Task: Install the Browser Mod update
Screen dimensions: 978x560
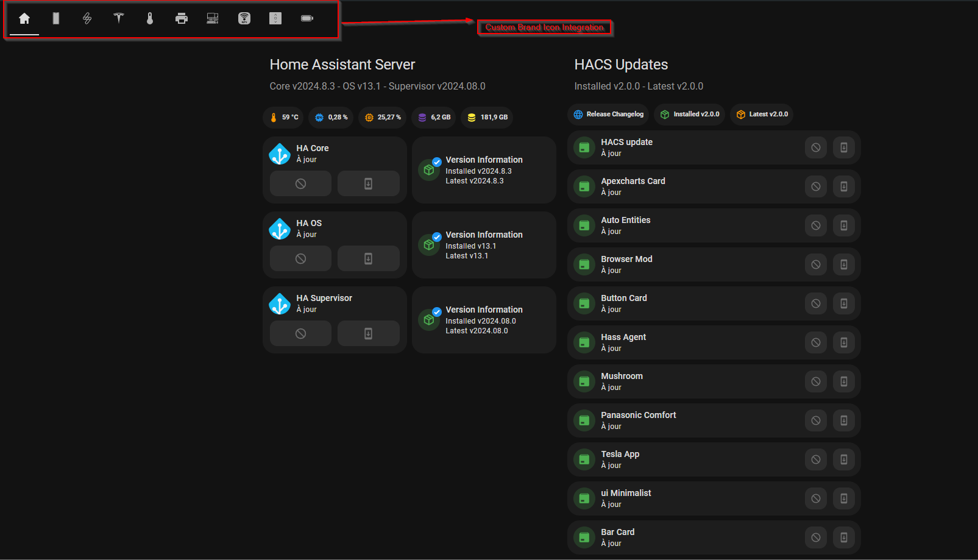Action: tap(844, 264)
